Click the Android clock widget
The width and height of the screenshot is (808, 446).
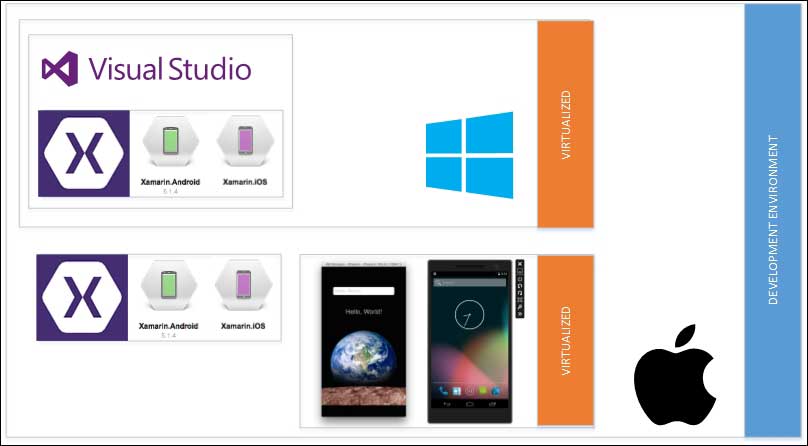pyautogui.click(x=469, y=314)
